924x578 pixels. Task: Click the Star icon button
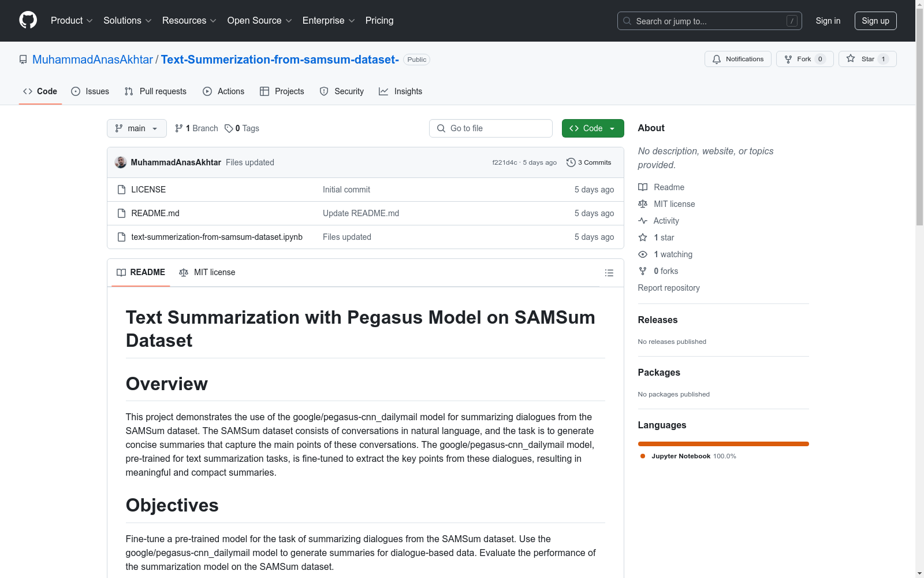[851, 59]
